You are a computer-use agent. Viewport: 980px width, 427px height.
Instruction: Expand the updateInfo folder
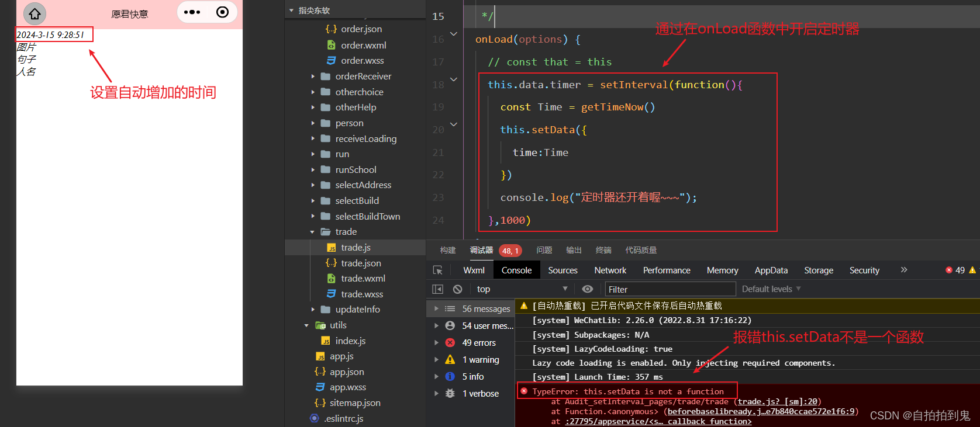click(x=313, y=310)
